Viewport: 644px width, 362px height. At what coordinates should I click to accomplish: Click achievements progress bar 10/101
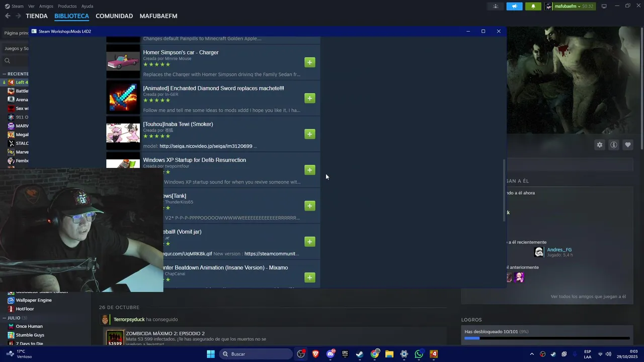pyautogui.click(x=547, y=338)
